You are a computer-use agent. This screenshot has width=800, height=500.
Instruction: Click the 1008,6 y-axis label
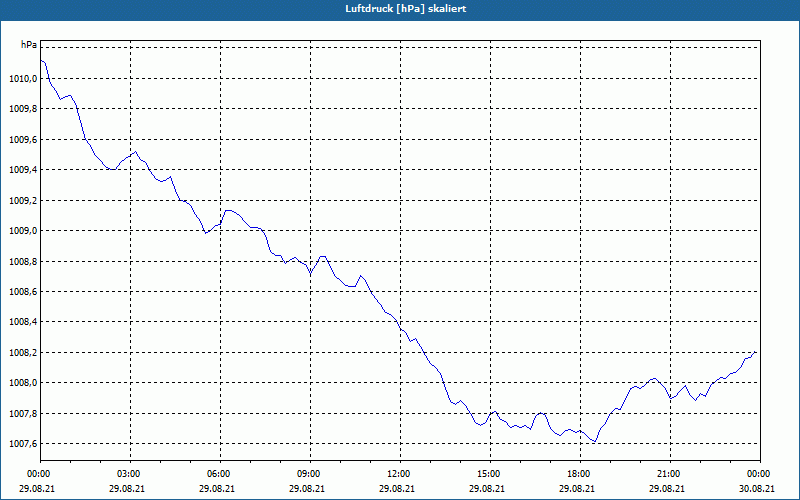[23, 292]
